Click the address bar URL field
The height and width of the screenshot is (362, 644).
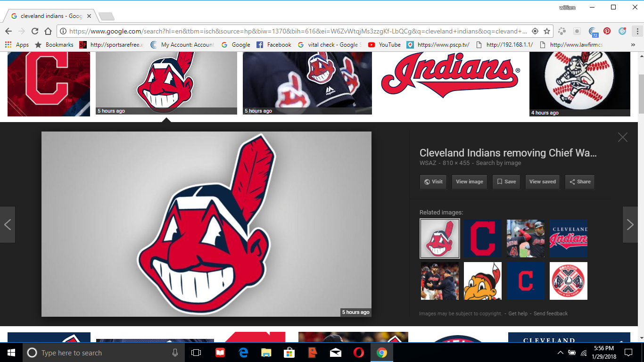(299, 31)
